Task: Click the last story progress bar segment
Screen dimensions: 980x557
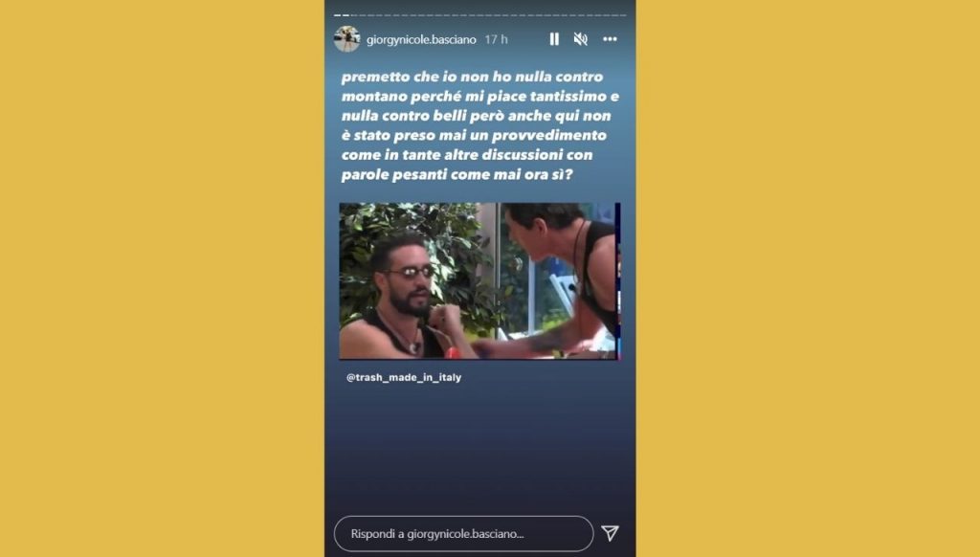Action: coord(622,15)
